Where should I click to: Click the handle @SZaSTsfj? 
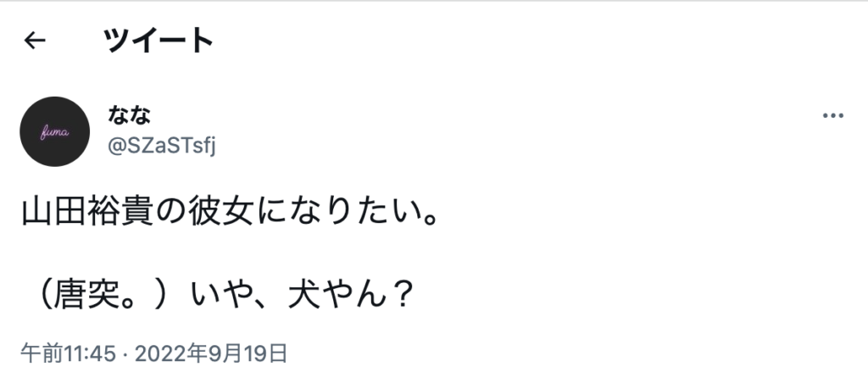[163, 146]
